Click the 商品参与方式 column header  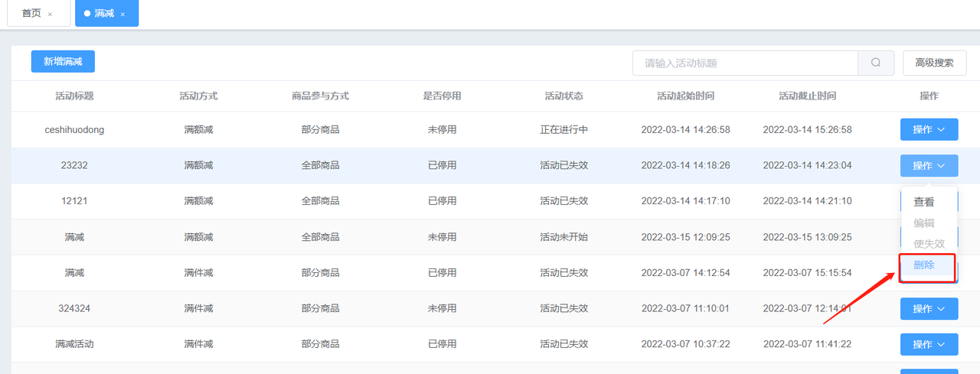[x=320, y=96]
